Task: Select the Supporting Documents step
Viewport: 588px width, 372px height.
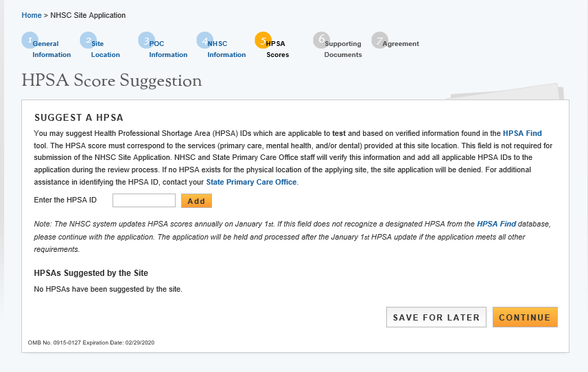Action: (343, 49)
